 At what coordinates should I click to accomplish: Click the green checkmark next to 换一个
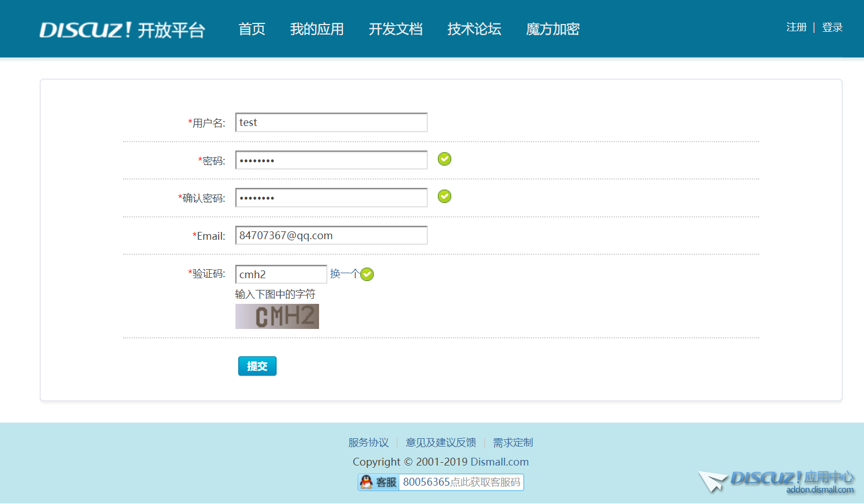click(367, 274)
